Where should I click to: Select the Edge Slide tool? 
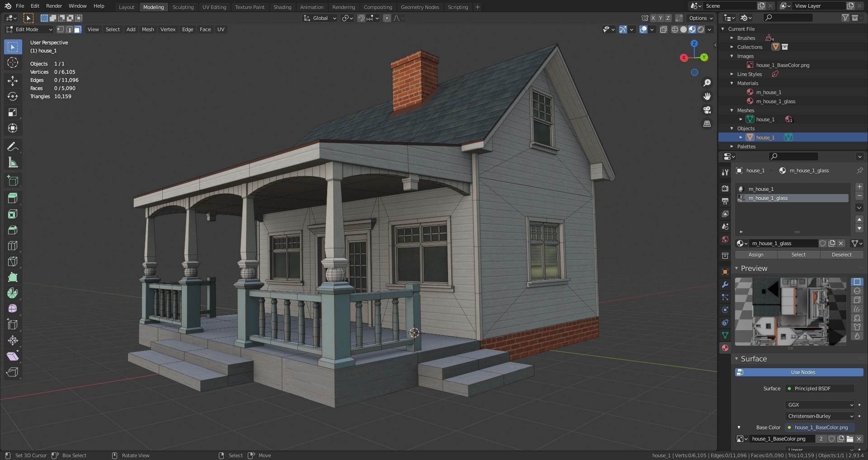click(13, 324)
